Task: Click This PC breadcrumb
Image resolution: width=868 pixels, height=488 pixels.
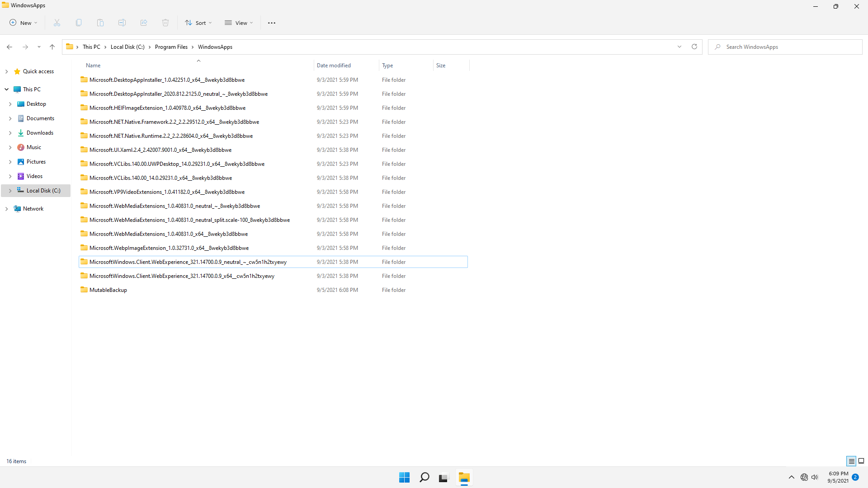Action: (91, 47)
